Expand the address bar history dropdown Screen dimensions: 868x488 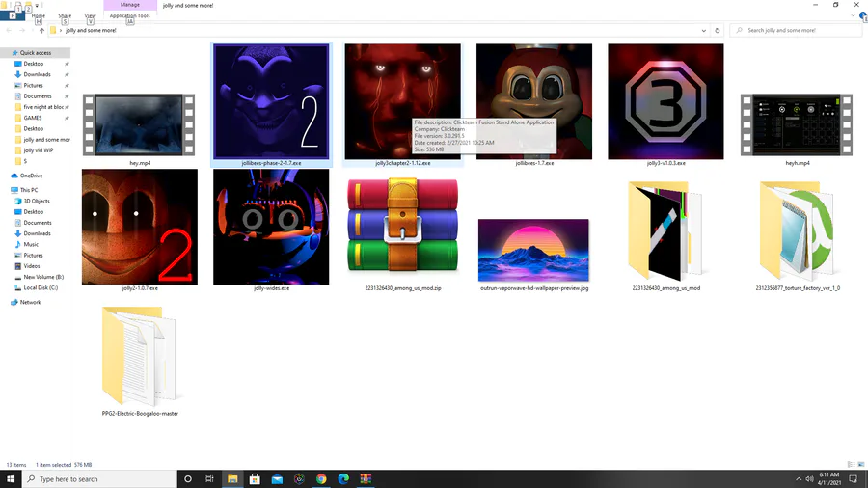click(704, 31)
